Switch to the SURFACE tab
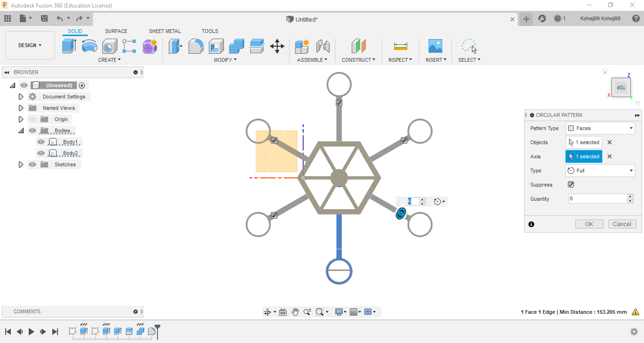This screenshot has width=644, height=343. [x=116, y=31]
